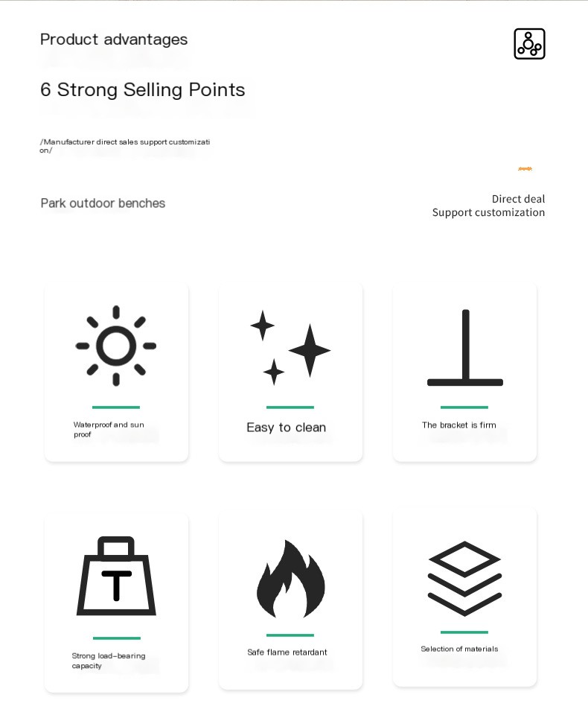Select 'Safe flame retardant' caption
Image resolution: width=588 pixels, height=727 pixels.
(x=287, y=652)
